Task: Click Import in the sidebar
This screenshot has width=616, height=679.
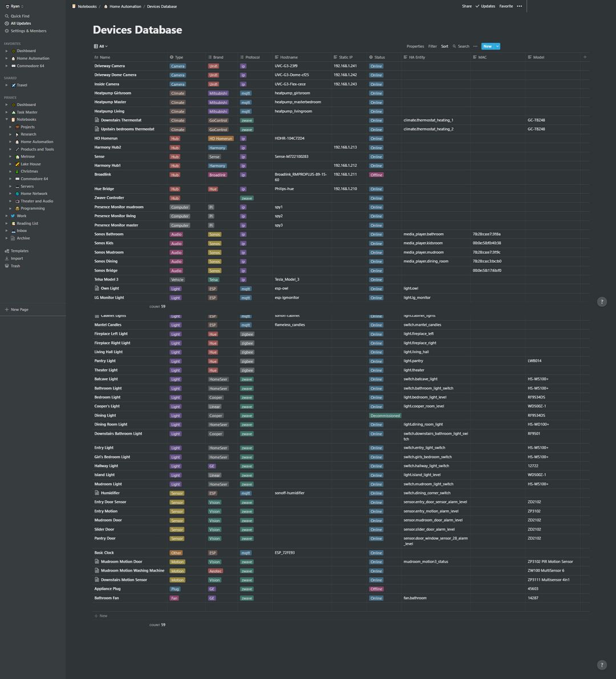Action: [x=17, y=258]
